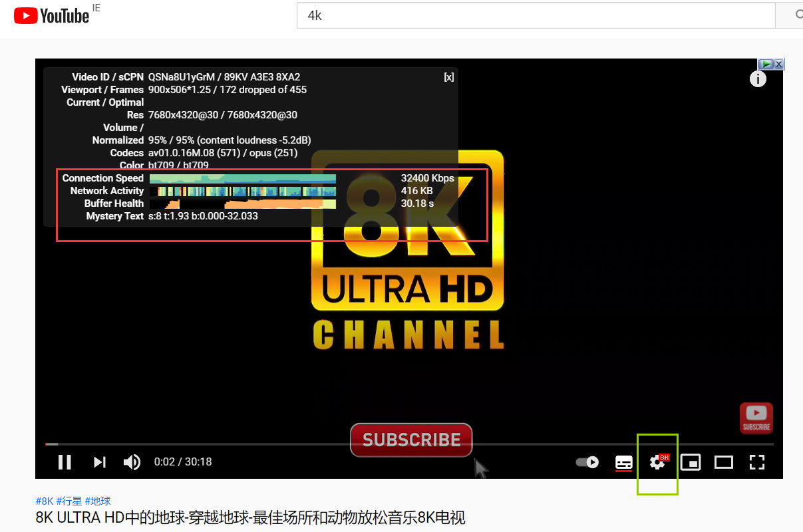Enter full screen mode

click(x=757, y=462)
